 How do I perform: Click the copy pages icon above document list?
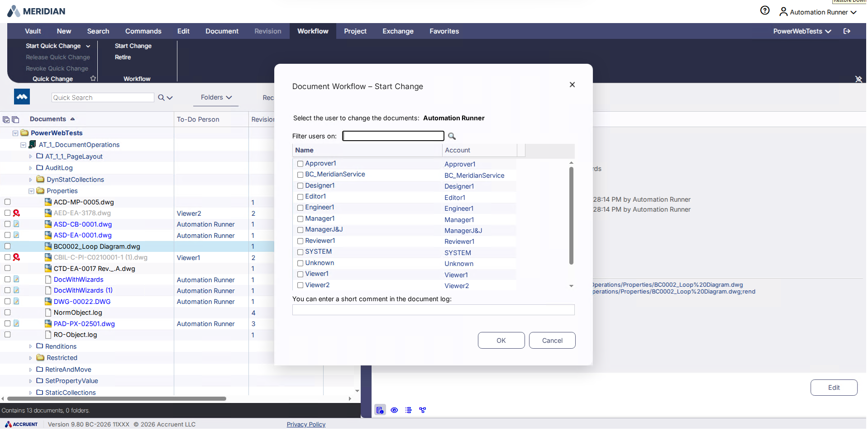15,120
